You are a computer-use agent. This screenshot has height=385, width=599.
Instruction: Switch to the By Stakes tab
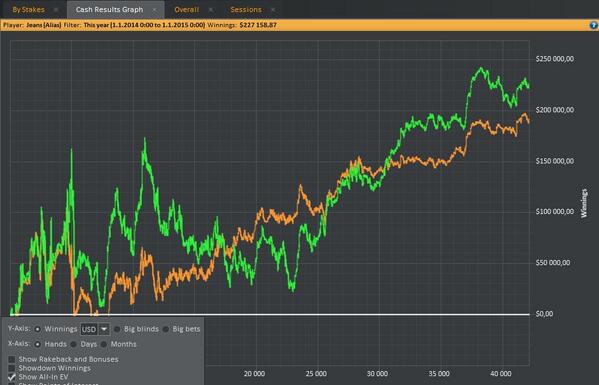pyautogui.click(x=28, y=10)
